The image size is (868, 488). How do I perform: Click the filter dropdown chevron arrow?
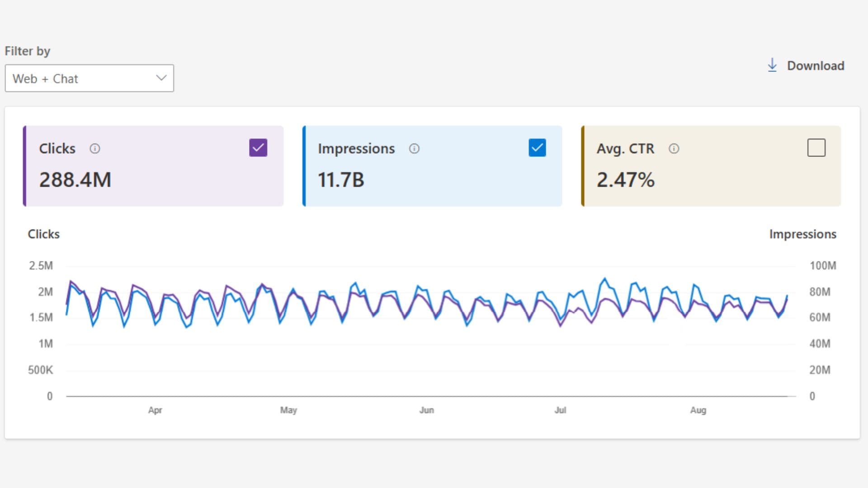tap(161, 78)
